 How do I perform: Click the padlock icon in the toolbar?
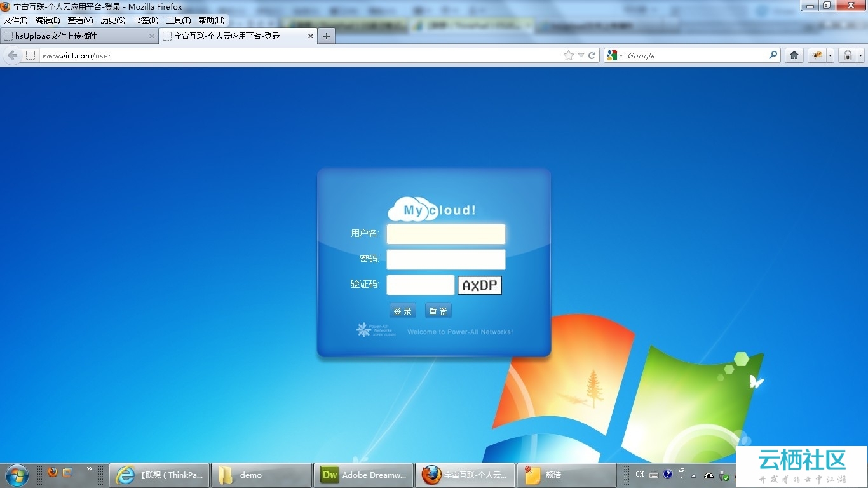[x=848, y=55]
